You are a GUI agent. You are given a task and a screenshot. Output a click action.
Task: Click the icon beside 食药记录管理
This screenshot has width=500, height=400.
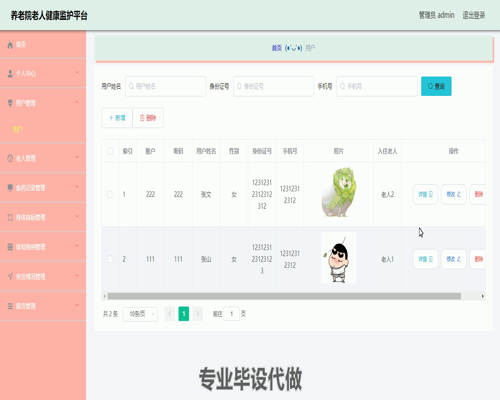pyautogui.click(x=10, y=188)
